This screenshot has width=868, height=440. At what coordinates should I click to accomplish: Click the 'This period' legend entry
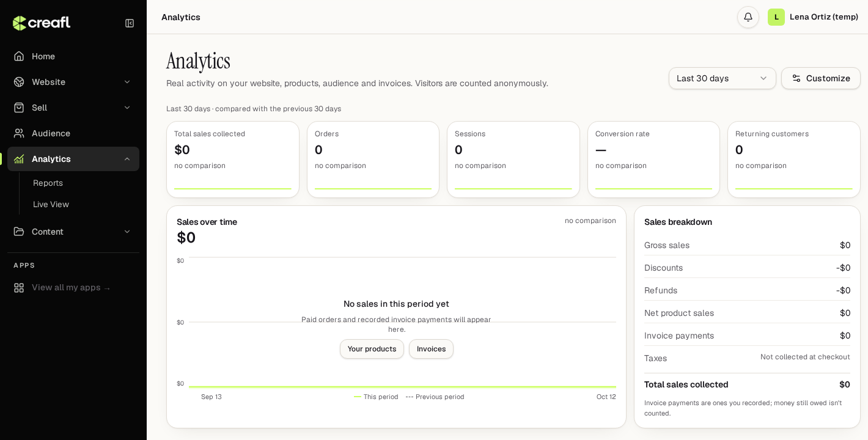[376, 397]
